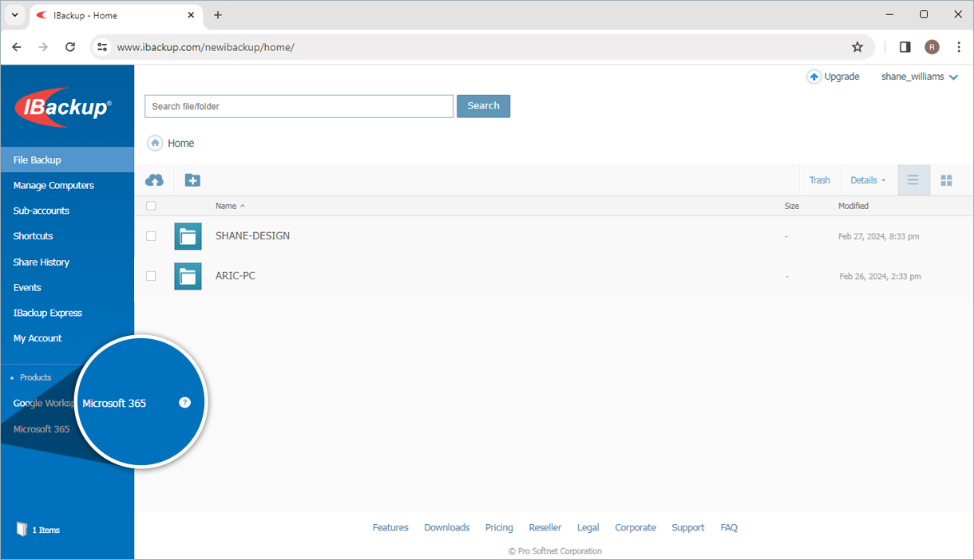Click the Size column header
974x560 pixels.
[792, 206]
